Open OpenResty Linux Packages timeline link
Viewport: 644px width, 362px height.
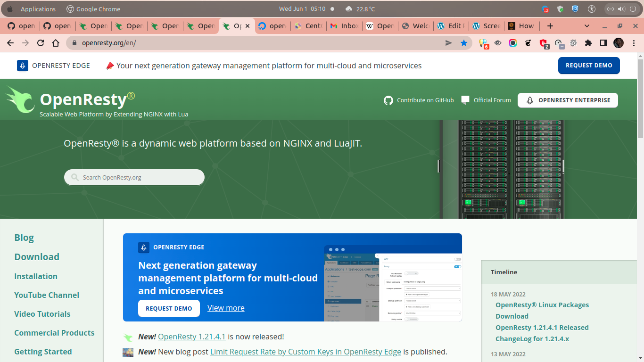(542, 311)
